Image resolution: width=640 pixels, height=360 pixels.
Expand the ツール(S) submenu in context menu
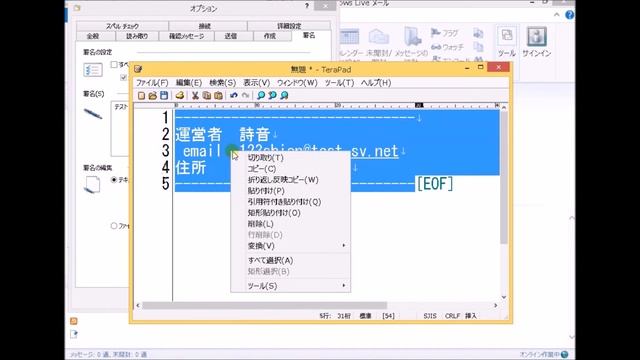pos(291,286)
